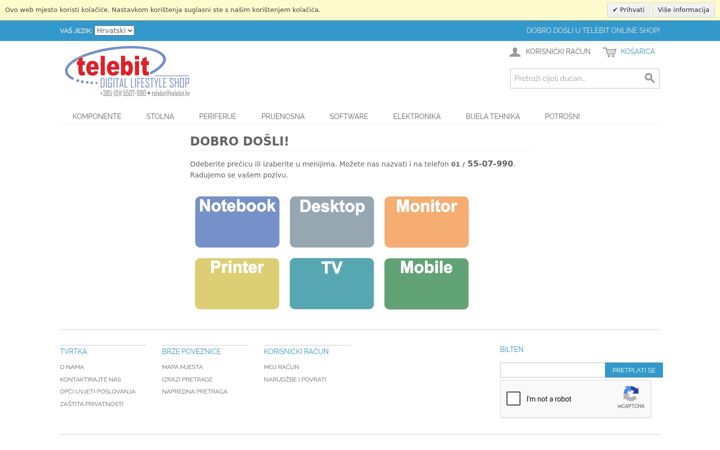
Task: Click the Telebit logo
Action: (x=127, y=71)
